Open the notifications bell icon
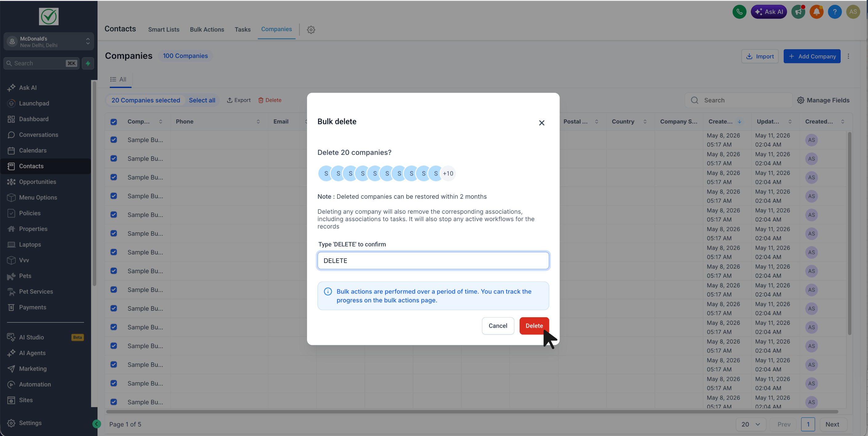The height and width of the screenshot is (436, 868). [x=816, y=12]
